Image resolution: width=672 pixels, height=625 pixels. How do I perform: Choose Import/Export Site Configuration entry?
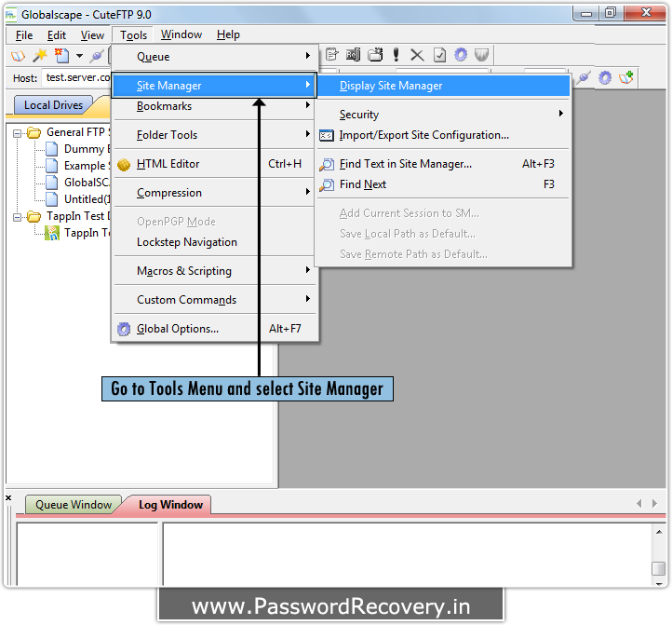[x=443, y=136]
